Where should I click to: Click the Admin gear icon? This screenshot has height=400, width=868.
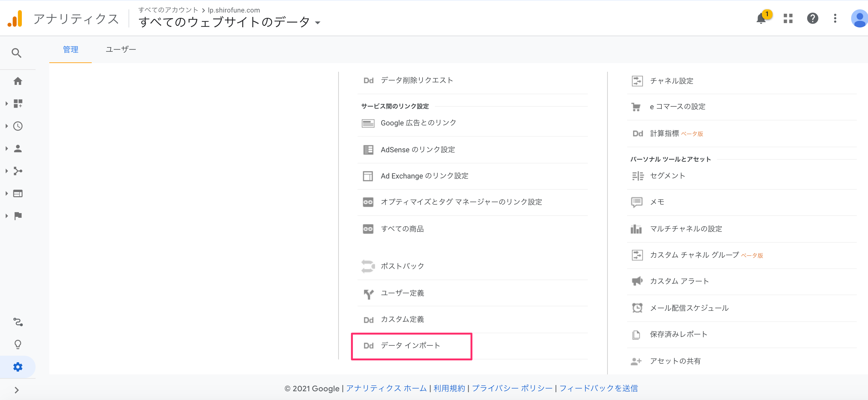click(18, 367)
